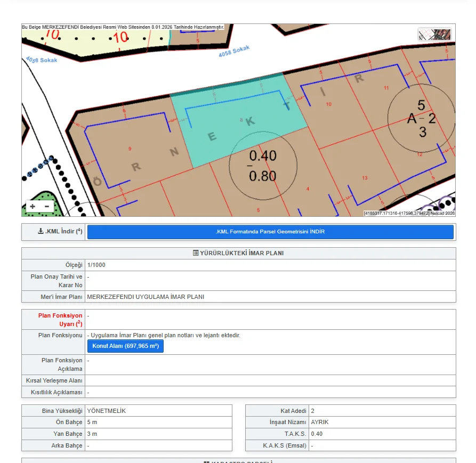Click the list icon in YÜRÜRLÜKTEKİ İMAR PLANI header
This screenshot has width=476, height=463.
tap(196, 253)
